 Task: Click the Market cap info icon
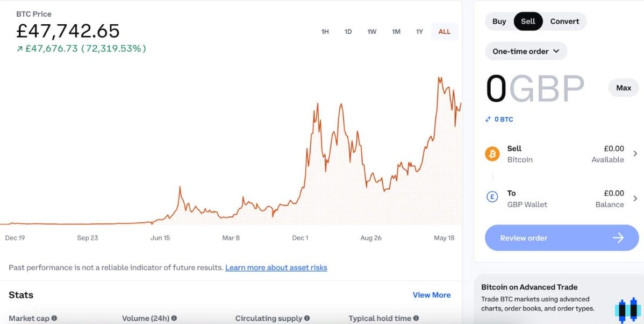54,319
